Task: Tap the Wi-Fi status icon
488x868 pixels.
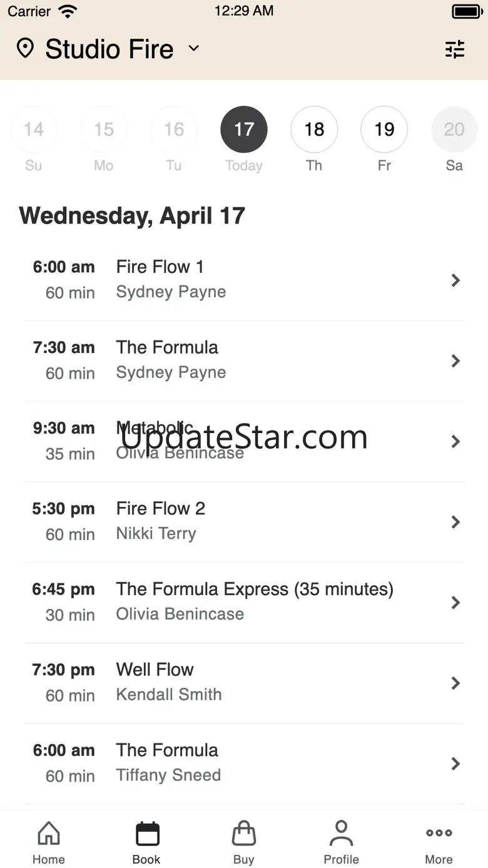Action: click(x=68, y=11)
